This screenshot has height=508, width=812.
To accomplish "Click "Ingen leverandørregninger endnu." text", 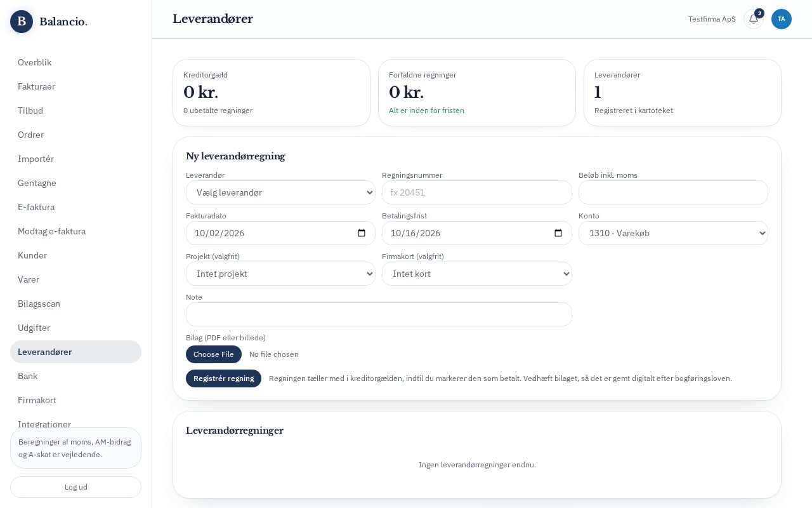I will tap(477, 465).
